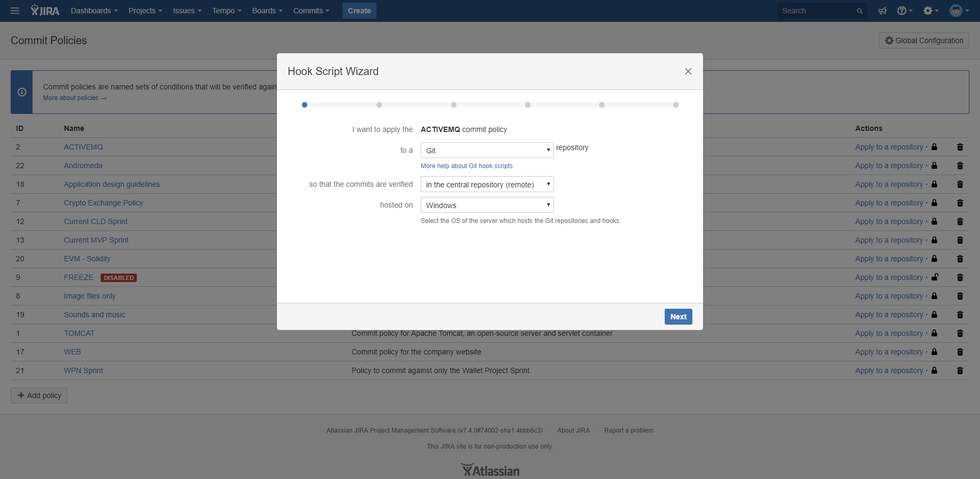Delete Crypto Exchange Policy via trash icon

(x=960, y=203)
